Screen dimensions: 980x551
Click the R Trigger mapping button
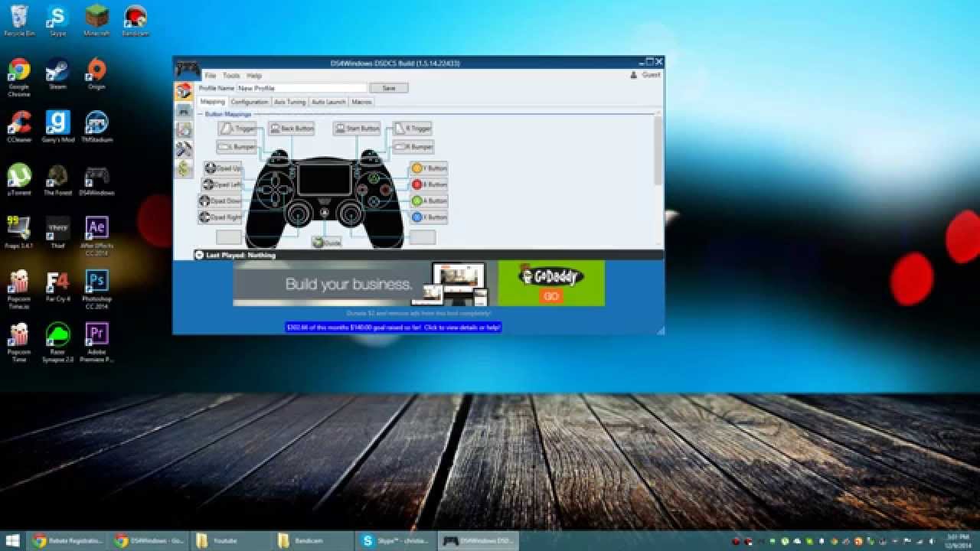(413, 129)
